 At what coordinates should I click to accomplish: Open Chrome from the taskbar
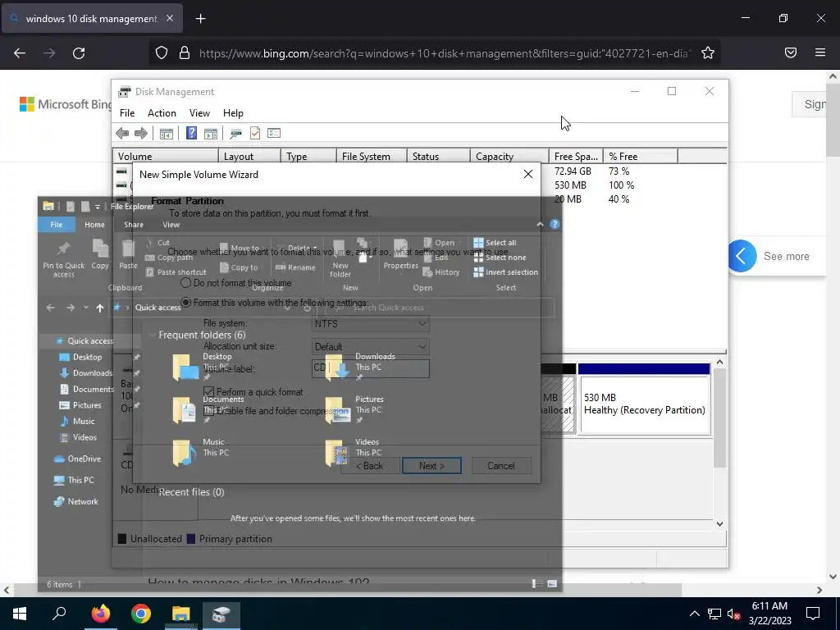point(141,614)
